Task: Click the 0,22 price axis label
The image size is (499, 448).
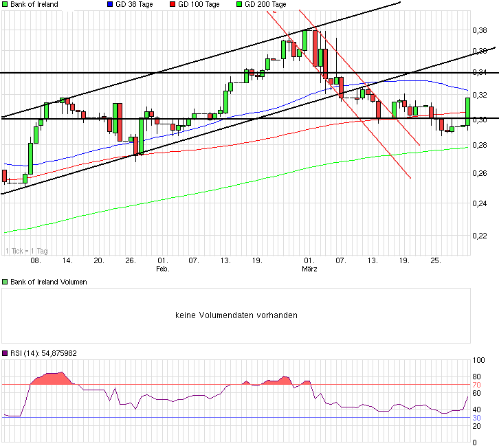Action: coord(480,236)
